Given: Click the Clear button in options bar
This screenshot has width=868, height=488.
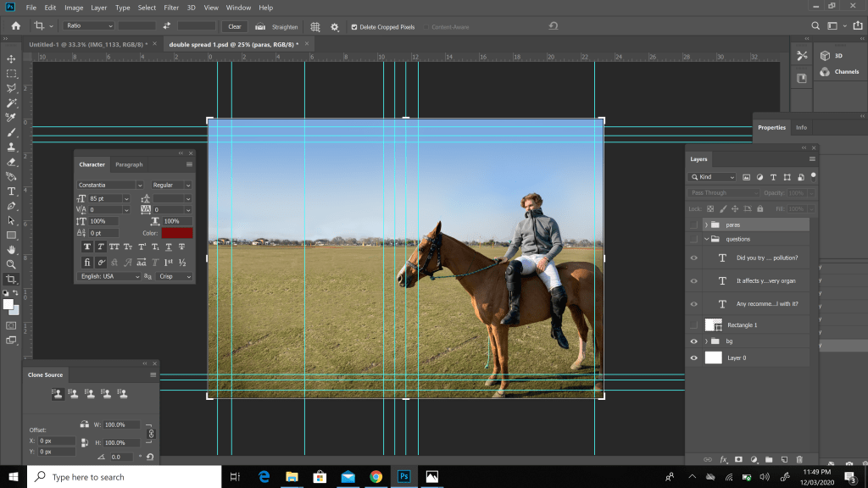Looking at the screenshot, I should 235,26.
